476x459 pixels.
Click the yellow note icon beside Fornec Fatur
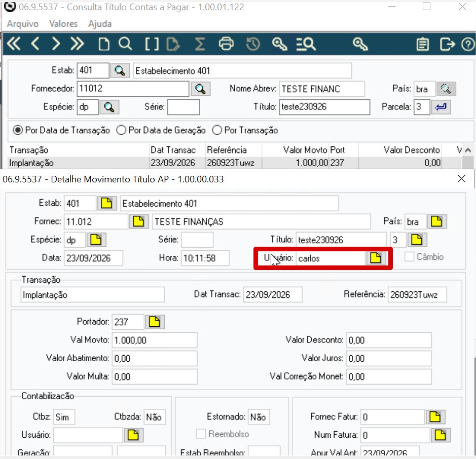tap(435, 416)
